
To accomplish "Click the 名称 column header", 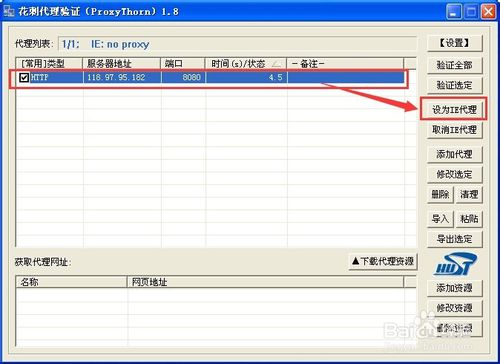I will click(72, 282).
